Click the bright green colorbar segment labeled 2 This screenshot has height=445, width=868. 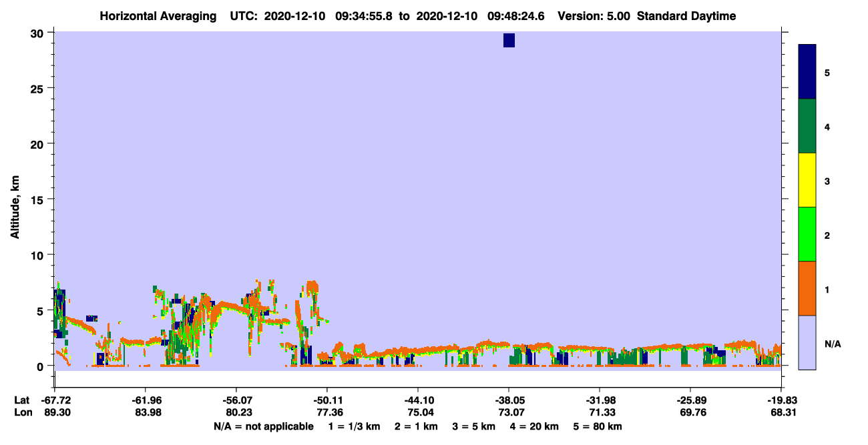(x=807, y=234)
